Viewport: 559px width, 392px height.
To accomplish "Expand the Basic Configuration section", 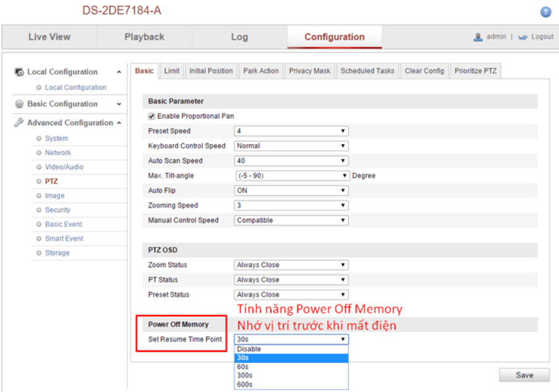I will click(119, 104).
